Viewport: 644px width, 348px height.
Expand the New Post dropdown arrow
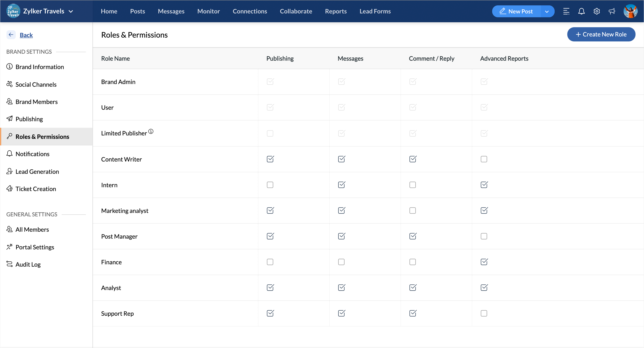pos(547,11)
